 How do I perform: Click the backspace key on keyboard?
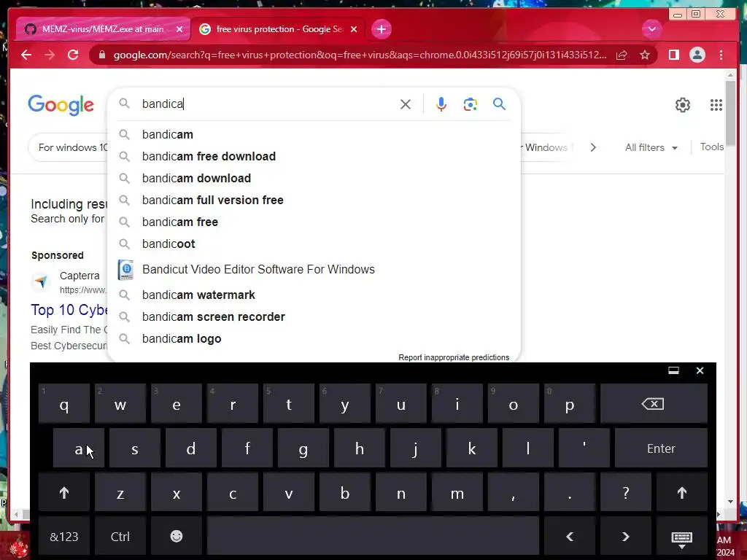click(653, 404)
